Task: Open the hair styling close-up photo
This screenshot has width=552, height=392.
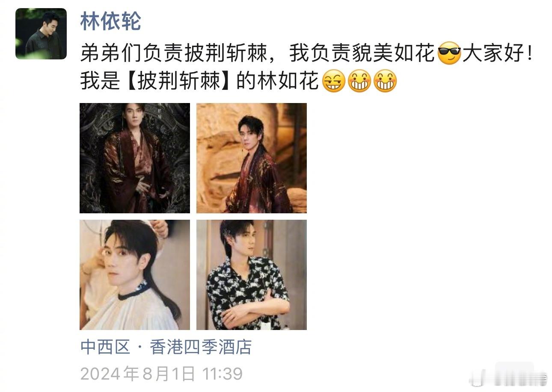Action: click(135, 275)
